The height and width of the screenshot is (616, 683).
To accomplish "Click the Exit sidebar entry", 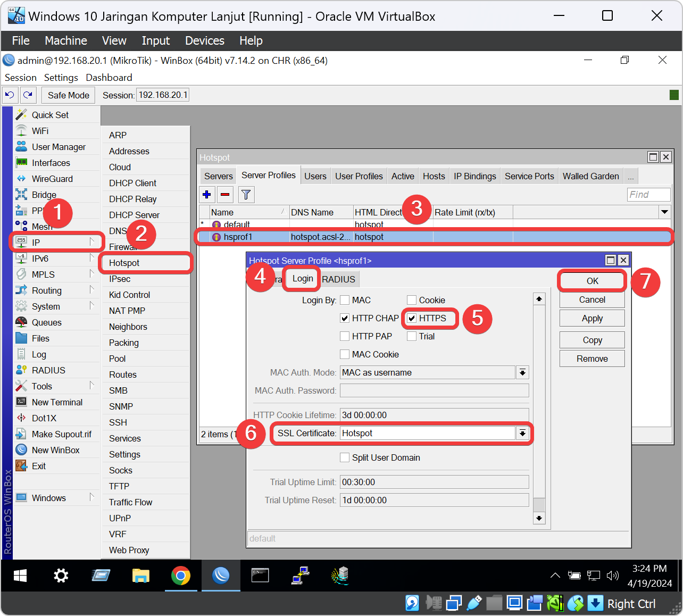I will point(38,466).
